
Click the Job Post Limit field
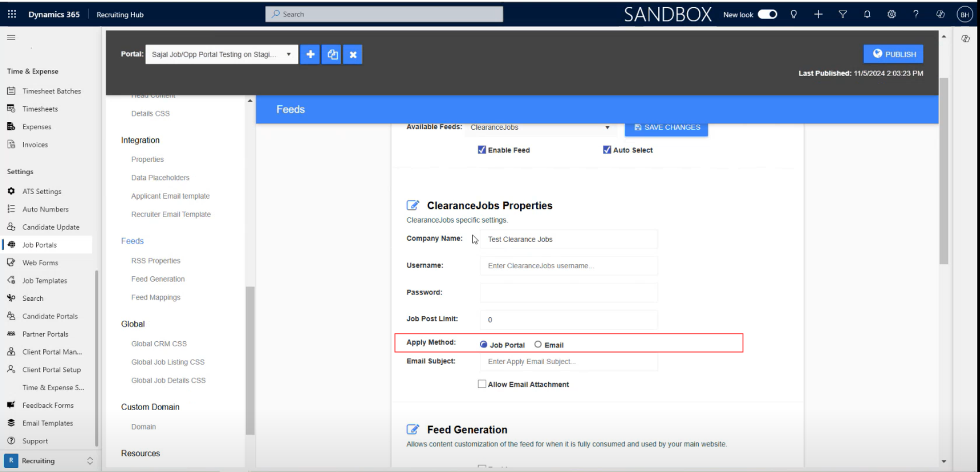569,319
